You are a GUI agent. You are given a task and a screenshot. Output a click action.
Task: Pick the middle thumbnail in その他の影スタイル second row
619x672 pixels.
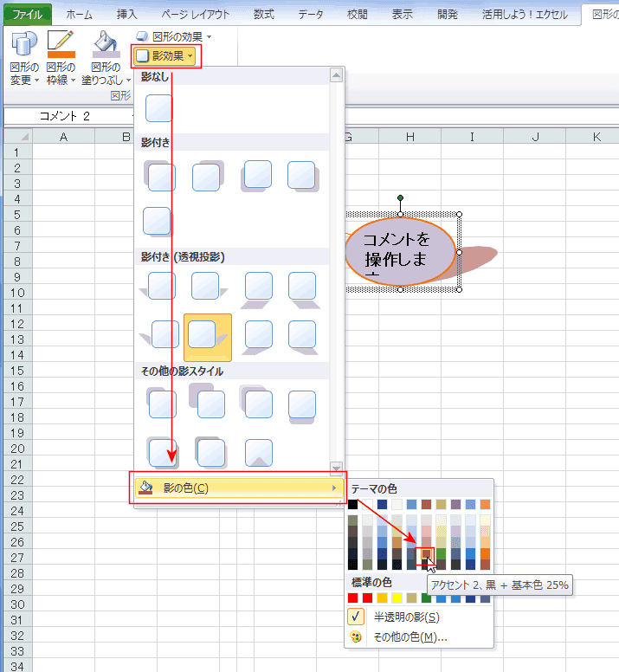pos(210,453)
